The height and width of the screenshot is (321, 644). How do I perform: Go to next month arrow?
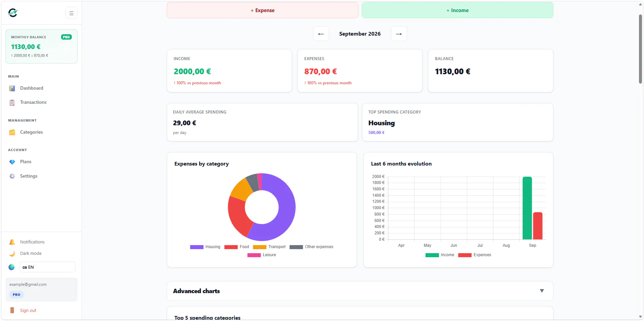399,34
